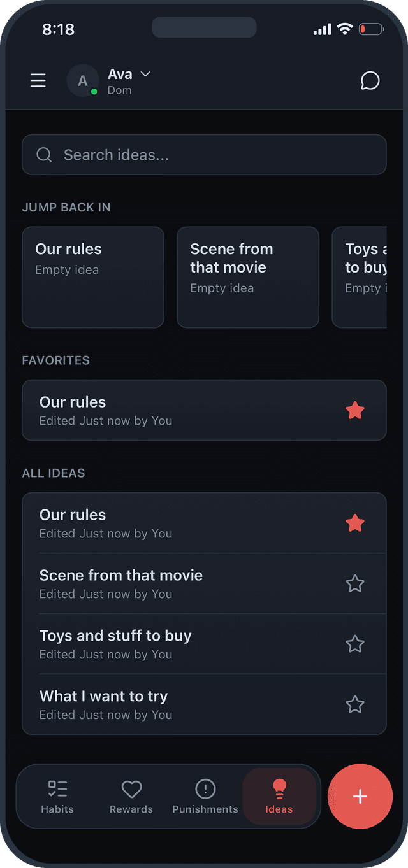This screenshot has width=408, height=868.
Task: Tap the red plus add button
Action: click(360, 797)
